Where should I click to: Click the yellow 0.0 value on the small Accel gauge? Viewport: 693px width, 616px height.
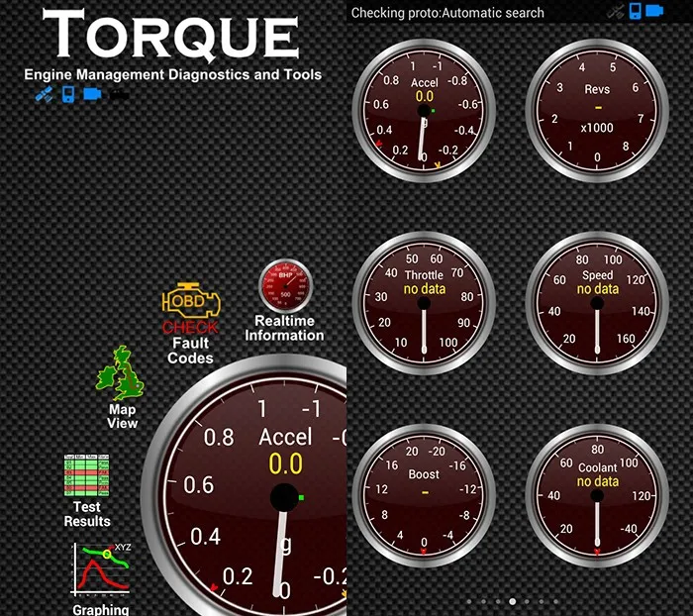425,96
